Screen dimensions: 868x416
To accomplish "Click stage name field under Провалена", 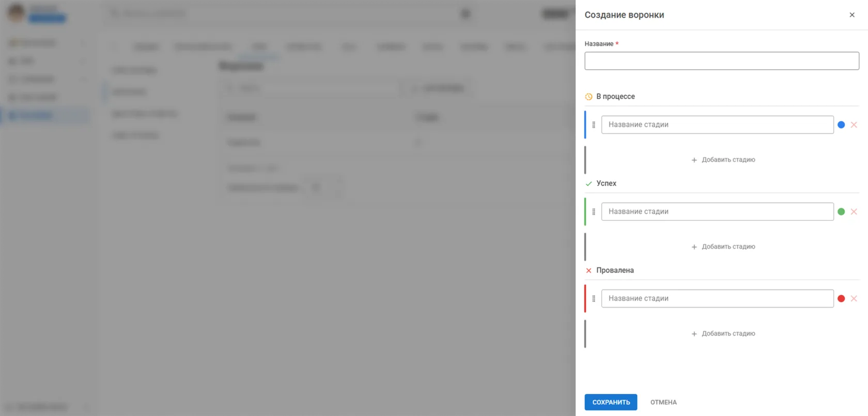I will click(x=717, y=298).
